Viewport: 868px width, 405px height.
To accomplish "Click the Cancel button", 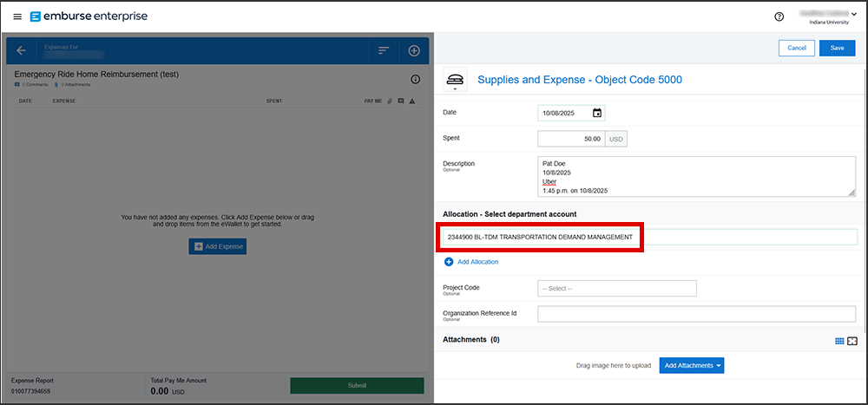I will 797,48.
